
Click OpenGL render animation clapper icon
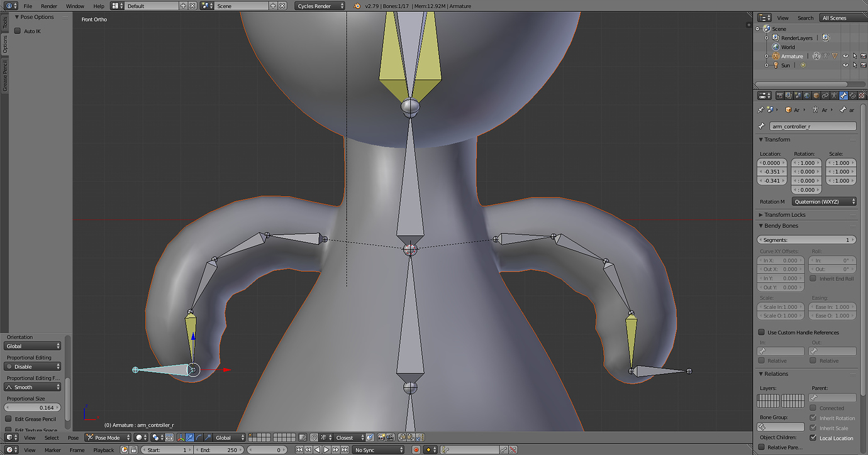pyautogui.click(x=390, y=437)
